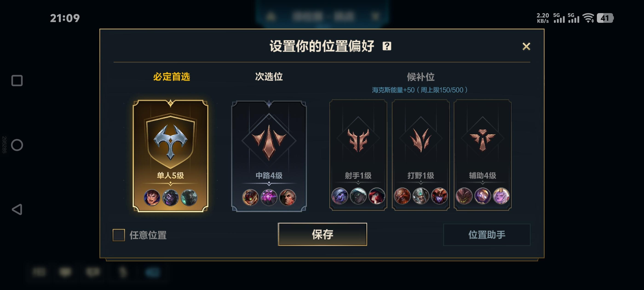Pick the 打野1级 jungle role card
The width and height of the screenshot is (644, 290).
point(420,155)
